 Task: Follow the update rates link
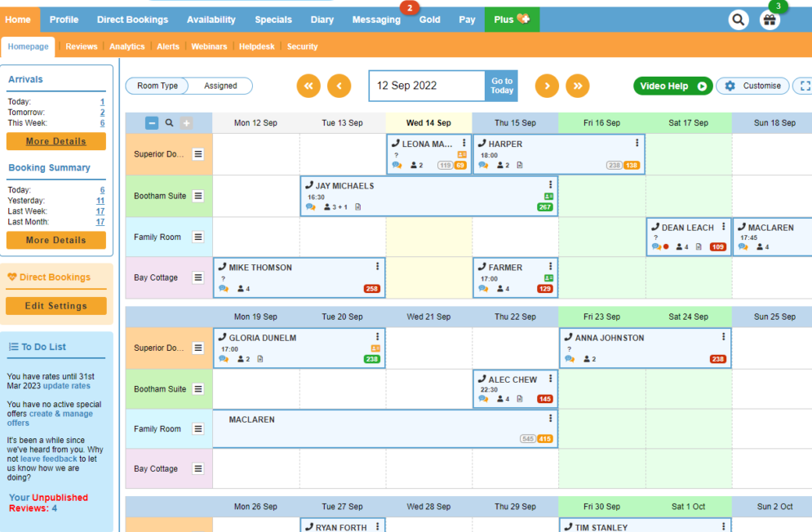67,386
